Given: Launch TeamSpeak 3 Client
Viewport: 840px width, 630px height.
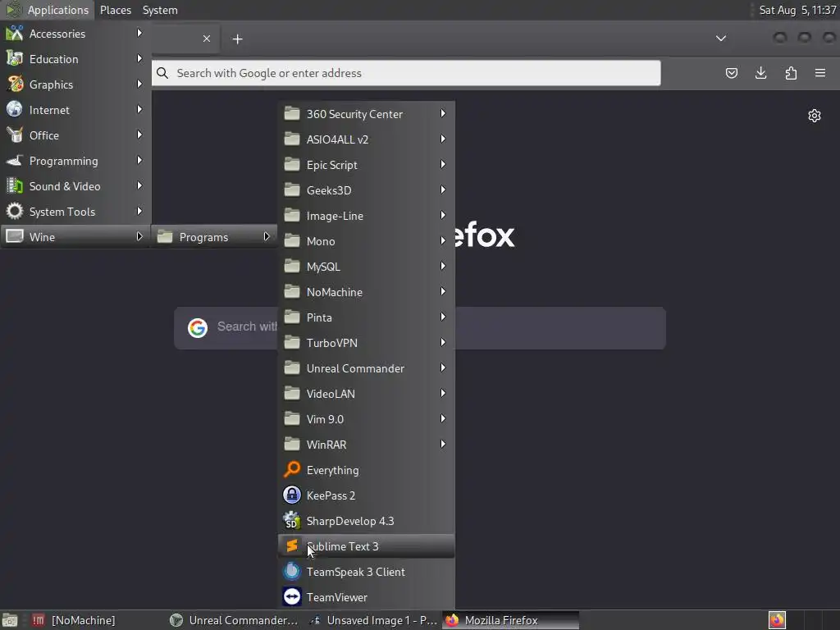Looking at the screenshot, I should (367, 572).
